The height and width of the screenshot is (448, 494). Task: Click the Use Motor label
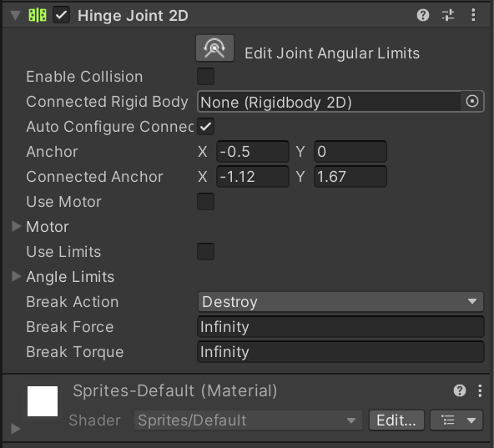click(63, 202)
